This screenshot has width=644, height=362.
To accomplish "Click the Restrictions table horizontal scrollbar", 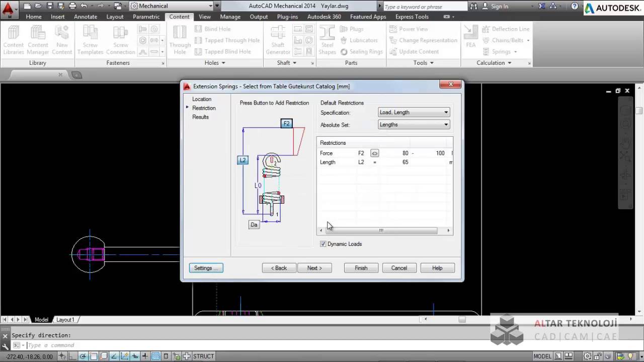I will 385,231.
